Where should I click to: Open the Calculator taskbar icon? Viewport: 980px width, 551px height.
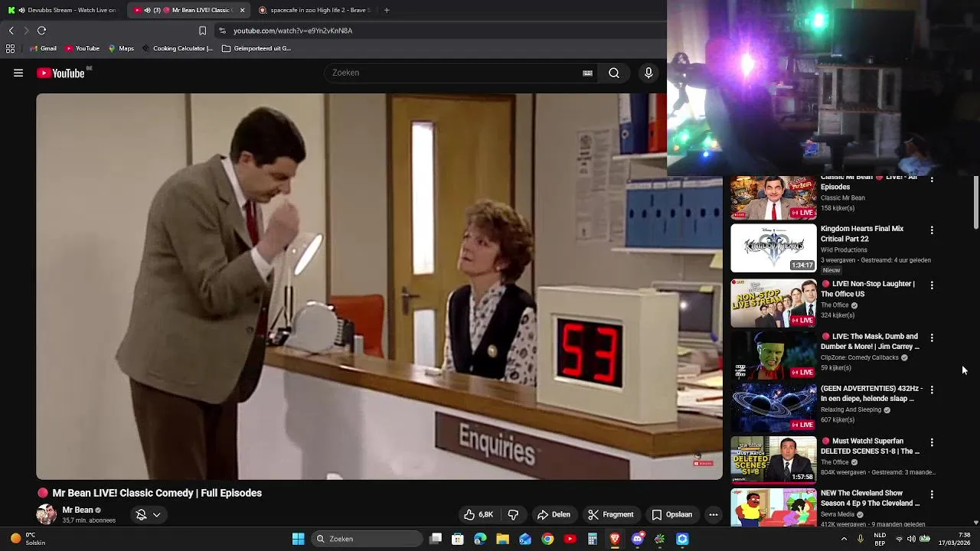point(593,539)
